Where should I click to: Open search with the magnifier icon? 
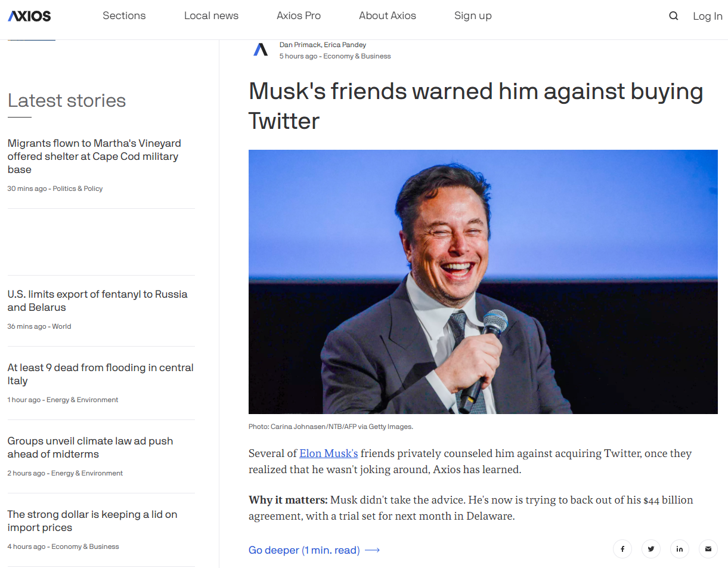[x=673, y=16]
